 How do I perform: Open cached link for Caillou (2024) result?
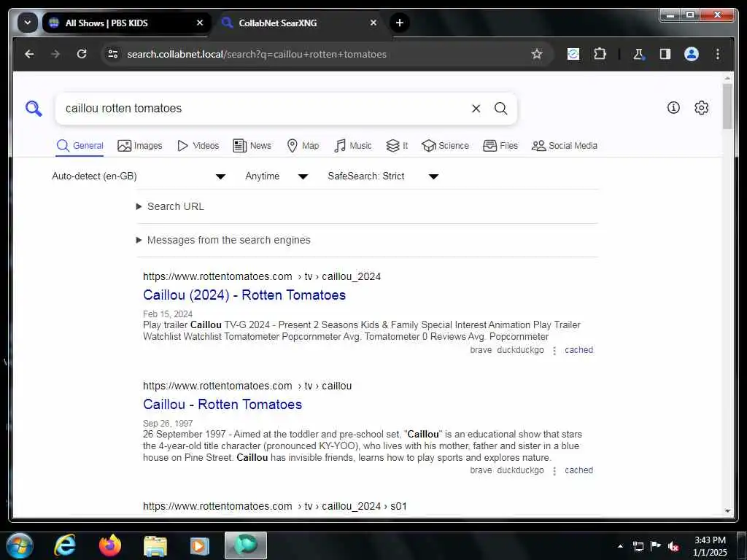pyautogui.click(x=578, y=350)
